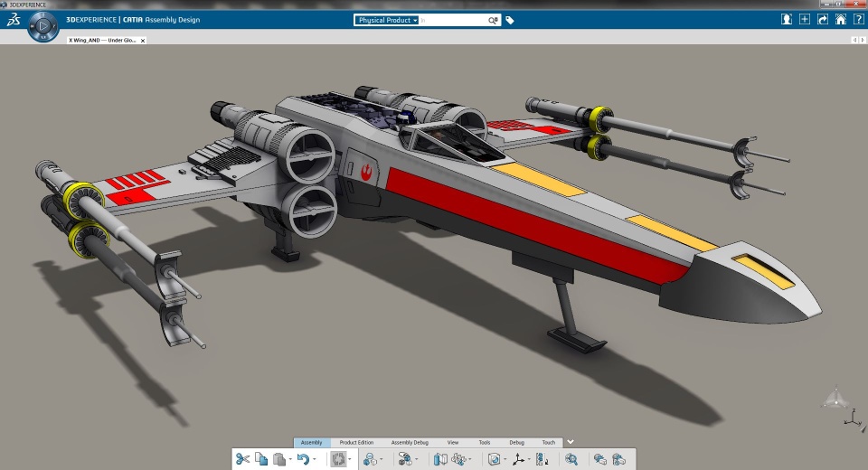Click the Update circular arrows icon
This screenshot has width=868, height=470.
point(338,459)
